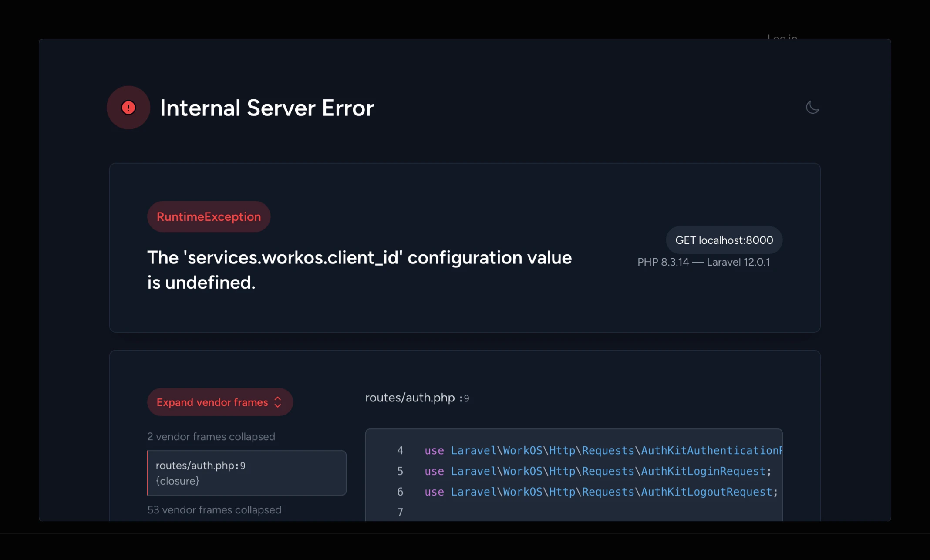The image size is (930, 560).
Task: Click code line 4 AuthKitAuthentication import
Action: (603, 450)
